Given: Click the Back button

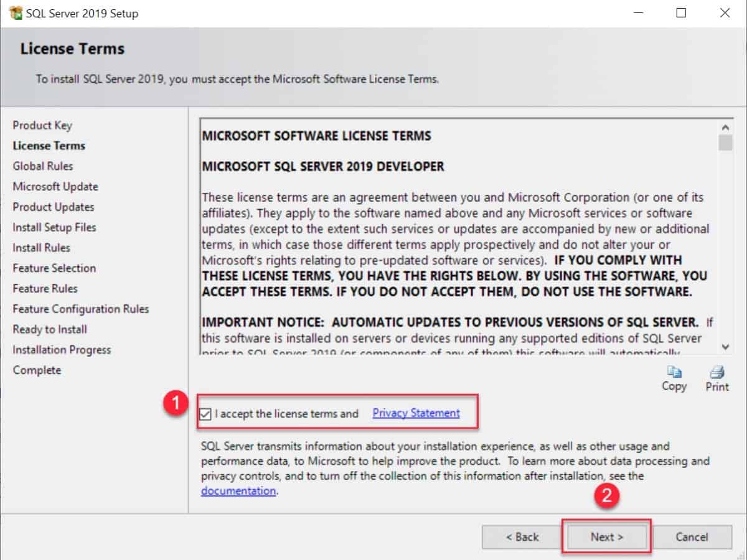Looking at the screenshot, I should 522,537.
